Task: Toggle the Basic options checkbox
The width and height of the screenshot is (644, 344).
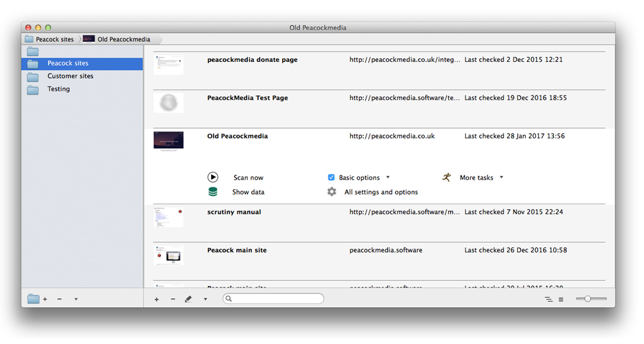Action: (x=331, y=177)
